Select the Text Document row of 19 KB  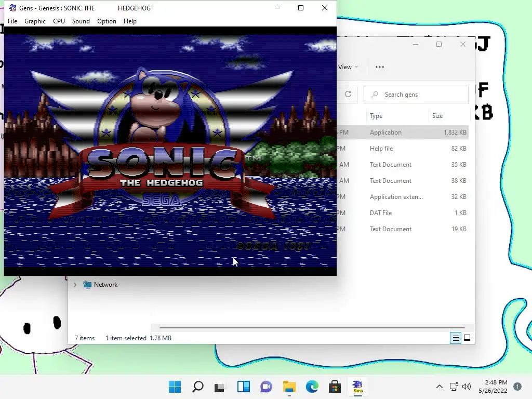[x=403, y=229]
